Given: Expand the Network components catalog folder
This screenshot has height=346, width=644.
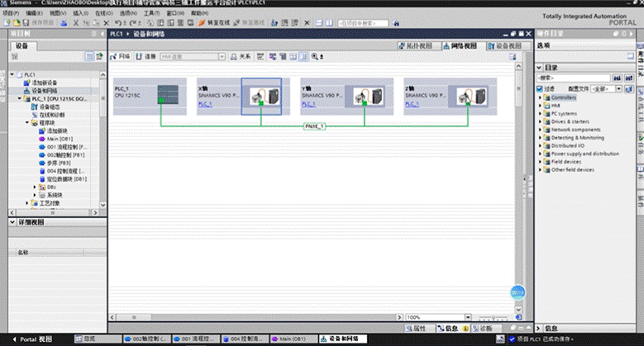Looking at the screenshot, I should (540, 130).
